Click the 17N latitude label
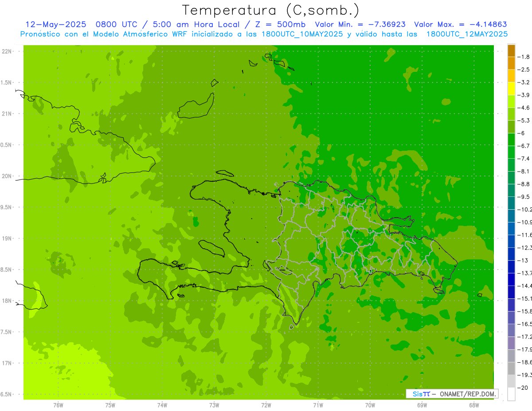 pyautogui.click(x=7, y=363)
